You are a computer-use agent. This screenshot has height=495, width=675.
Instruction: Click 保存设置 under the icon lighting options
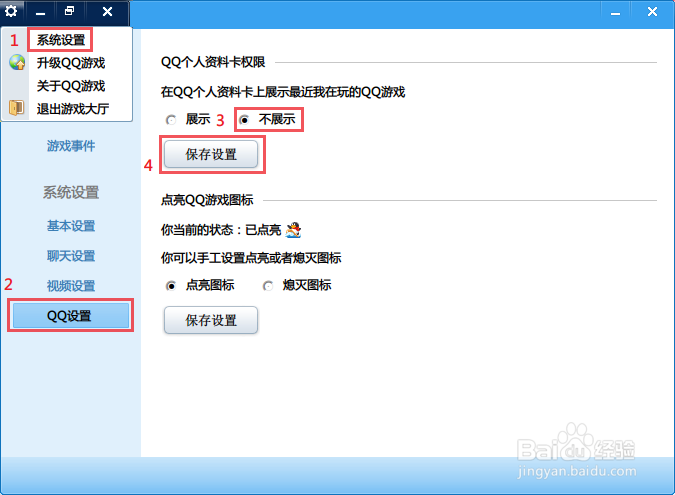211,320
